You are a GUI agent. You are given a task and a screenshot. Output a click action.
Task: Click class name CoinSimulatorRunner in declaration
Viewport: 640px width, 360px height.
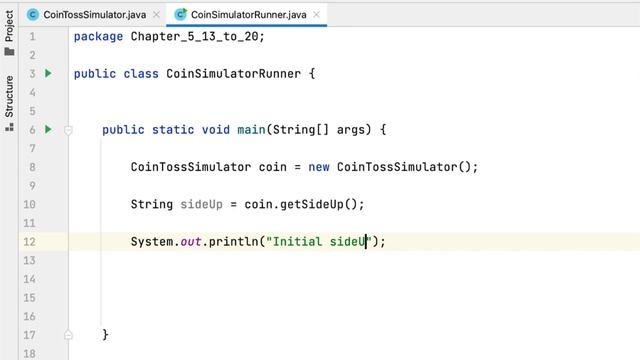[x=233, y=74]
